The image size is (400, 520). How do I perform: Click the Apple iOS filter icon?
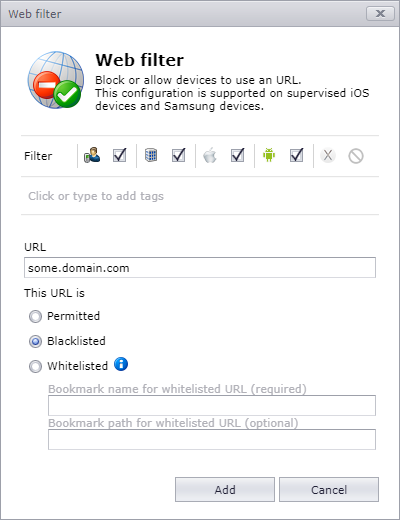210,155
